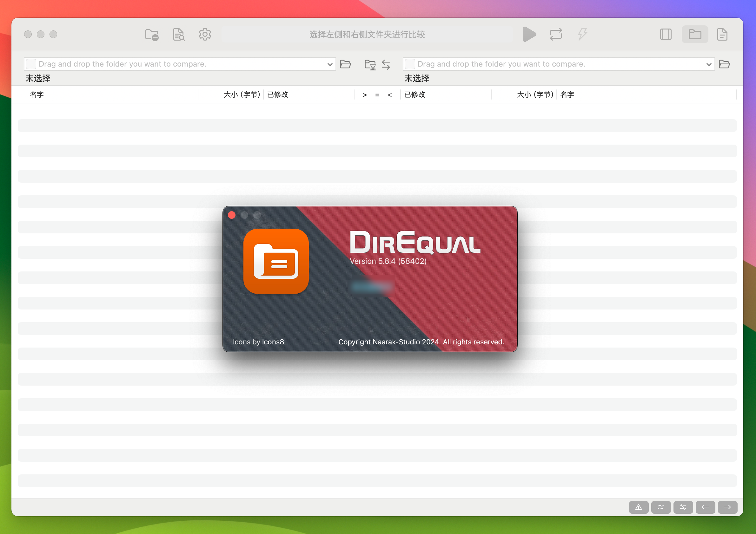Screen dimensions: 756x534
Task: Toggle the sidebar panel icon
Action: (666, 34)
